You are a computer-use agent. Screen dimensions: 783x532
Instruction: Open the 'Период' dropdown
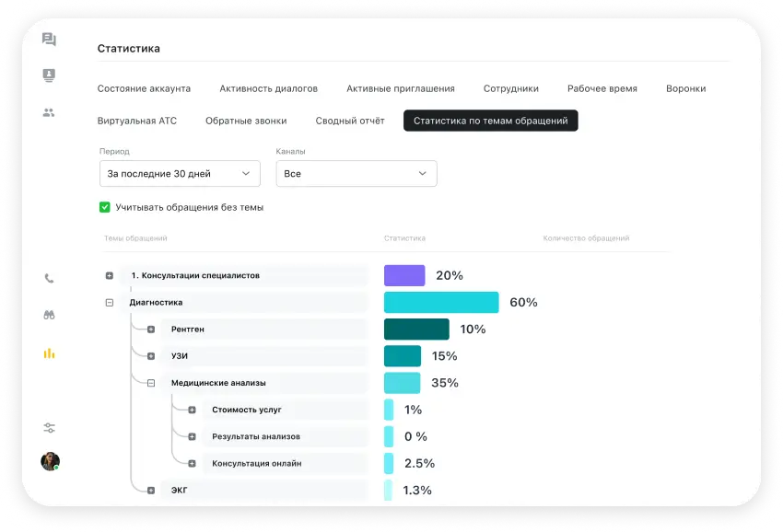pos(180,174)
